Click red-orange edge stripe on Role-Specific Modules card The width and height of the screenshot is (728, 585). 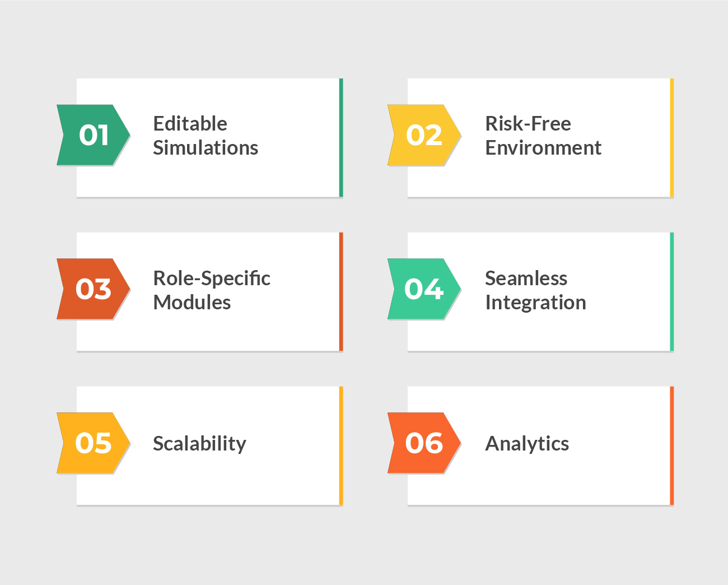[x=341, y=292]
